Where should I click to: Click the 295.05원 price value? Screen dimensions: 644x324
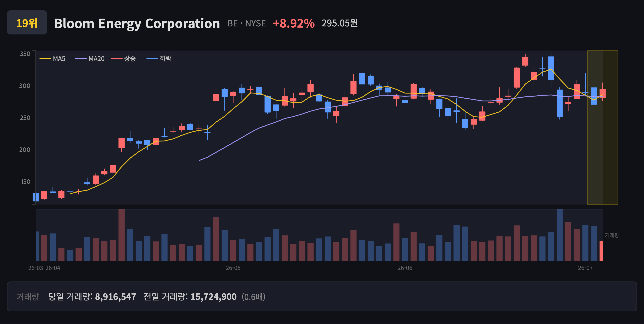[x=339, y=23]
